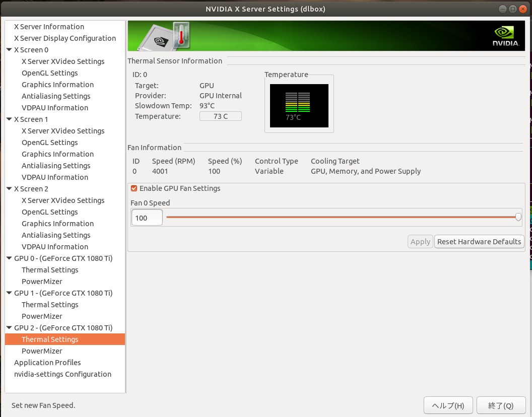Click the NVIDIA logo in the banner
The width and height of the screenshot is (532, 417).
pos(506,36)
